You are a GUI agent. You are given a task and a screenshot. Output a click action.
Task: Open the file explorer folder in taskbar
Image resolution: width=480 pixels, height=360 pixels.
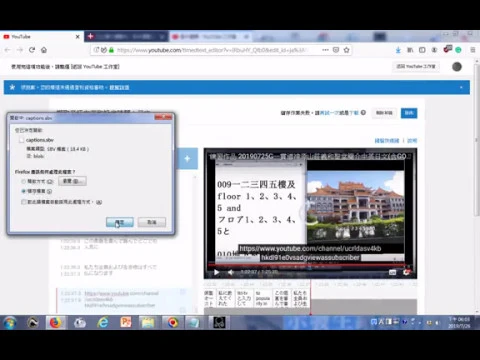coord(148,322)
